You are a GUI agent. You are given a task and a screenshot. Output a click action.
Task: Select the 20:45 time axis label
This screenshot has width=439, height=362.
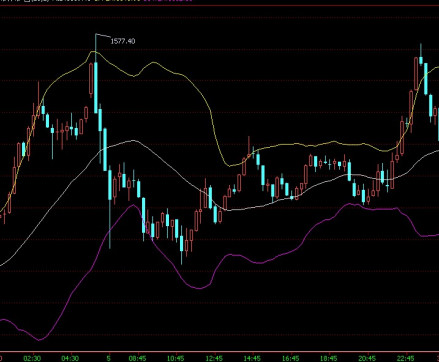[367, 359]
